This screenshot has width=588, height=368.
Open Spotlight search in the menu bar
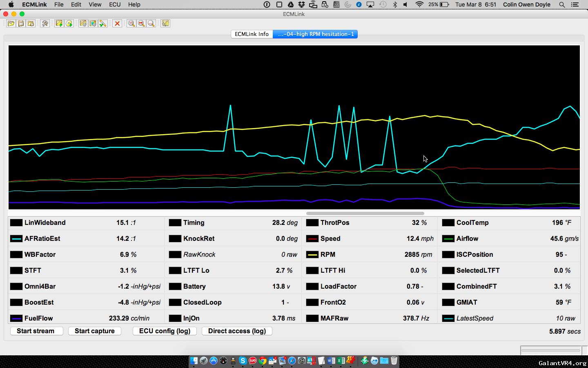coord(562,4)
